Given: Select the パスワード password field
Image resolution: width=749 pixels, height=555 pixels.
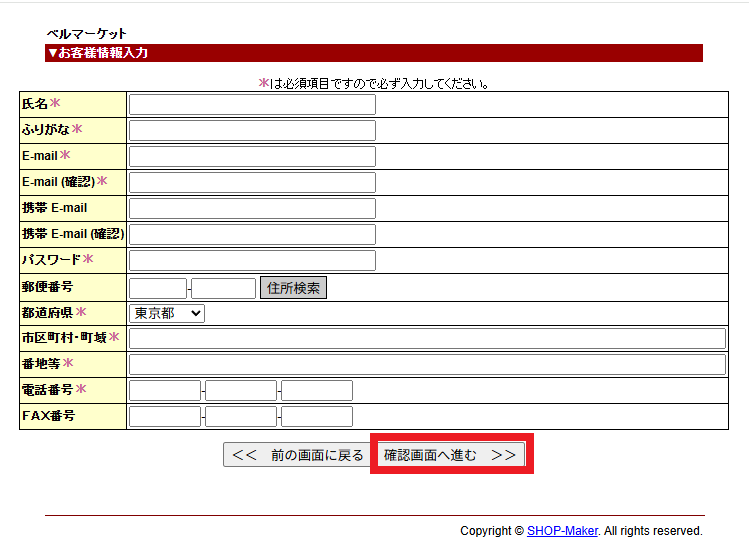Looking at the screenshot, I should [252, 261].
